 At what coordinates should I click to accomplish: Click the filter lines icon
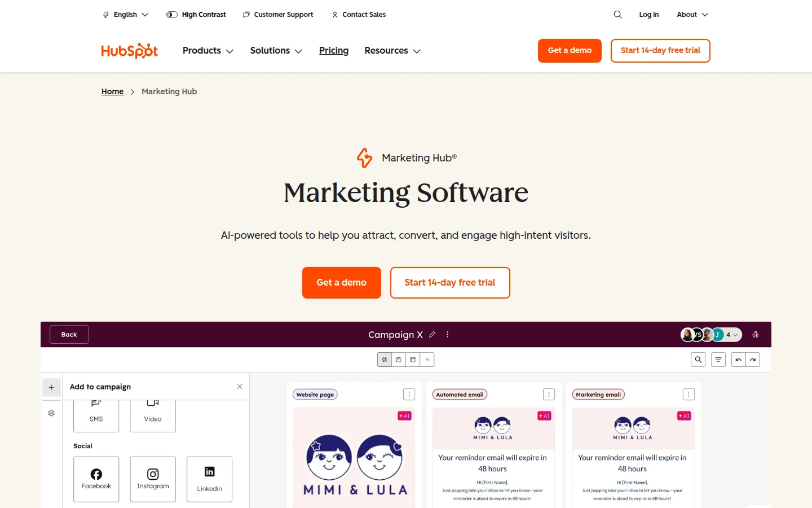coord(718,360)
